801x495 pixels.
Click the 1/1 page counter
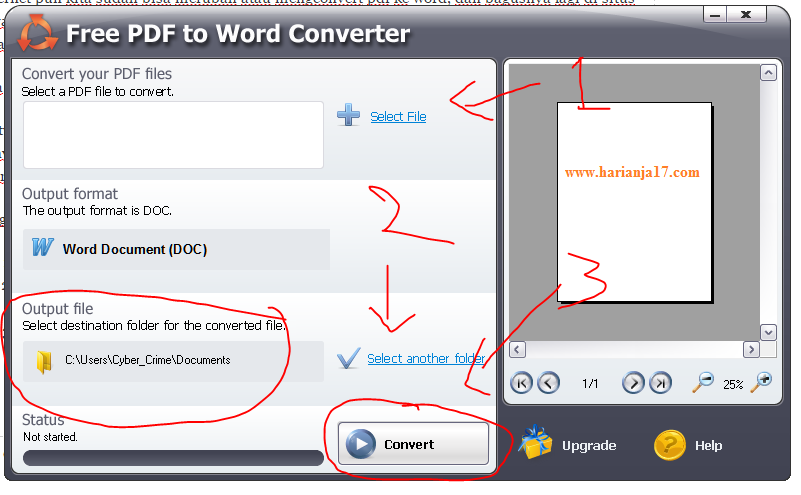pos(590,384)
